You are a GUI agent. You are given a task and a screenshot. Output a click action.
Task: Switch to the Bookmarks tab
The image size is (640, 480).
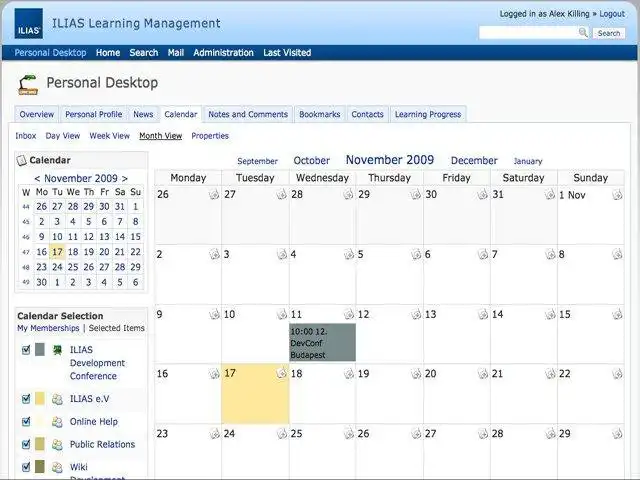[320, 114]
